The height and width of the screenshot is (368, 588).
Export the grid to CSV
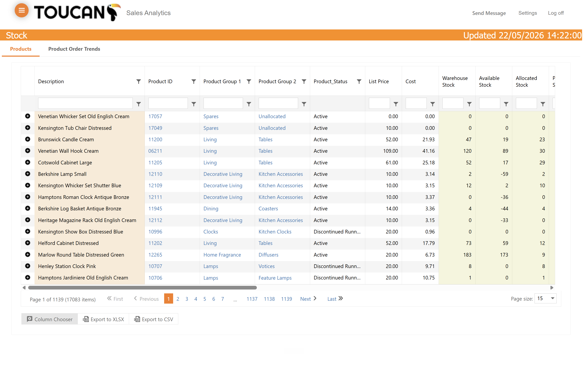tap(154, 319)
